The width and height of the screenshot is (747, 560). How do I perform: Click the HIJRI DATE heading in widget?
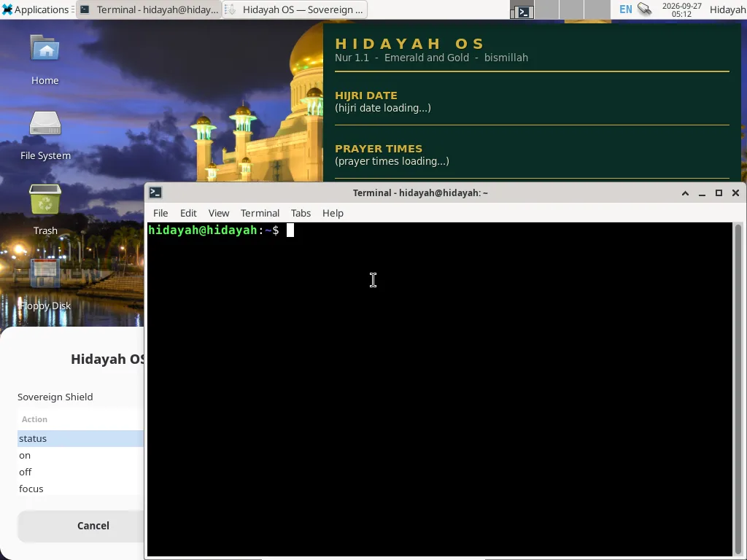click(366, 96)
